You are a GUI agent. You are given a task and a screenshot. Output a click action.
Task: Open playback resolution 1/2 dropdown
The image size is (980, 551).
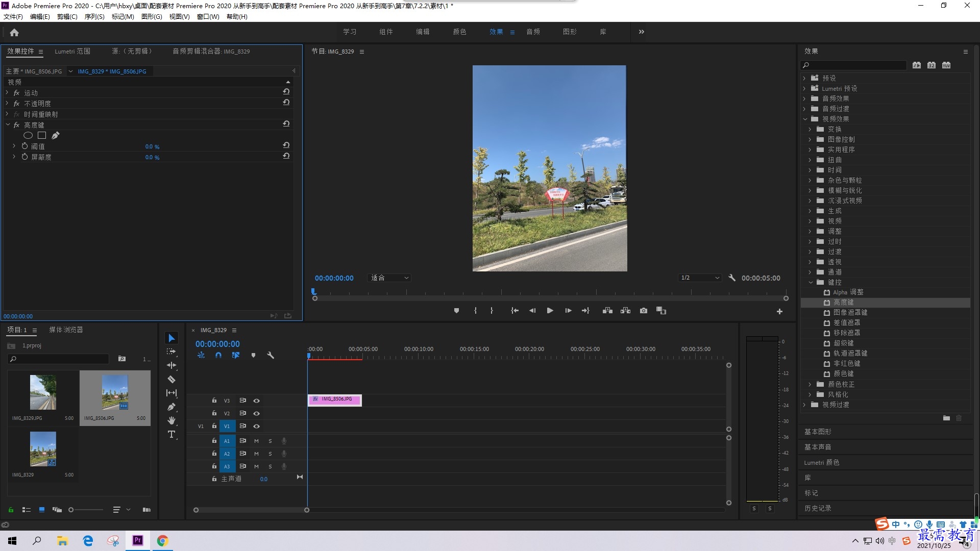coord(700,278)
